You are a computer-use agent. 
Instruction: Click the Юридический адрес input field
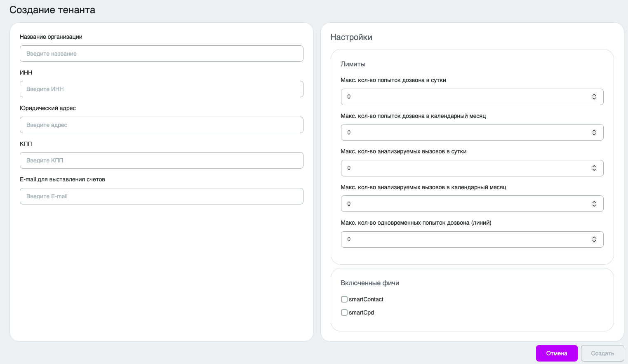click(162, 125)
